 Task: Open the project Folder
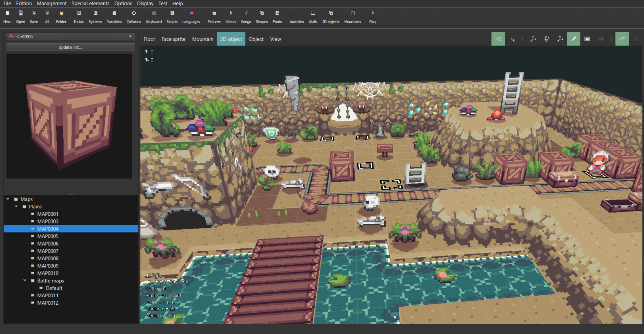[x=61, y=17]
